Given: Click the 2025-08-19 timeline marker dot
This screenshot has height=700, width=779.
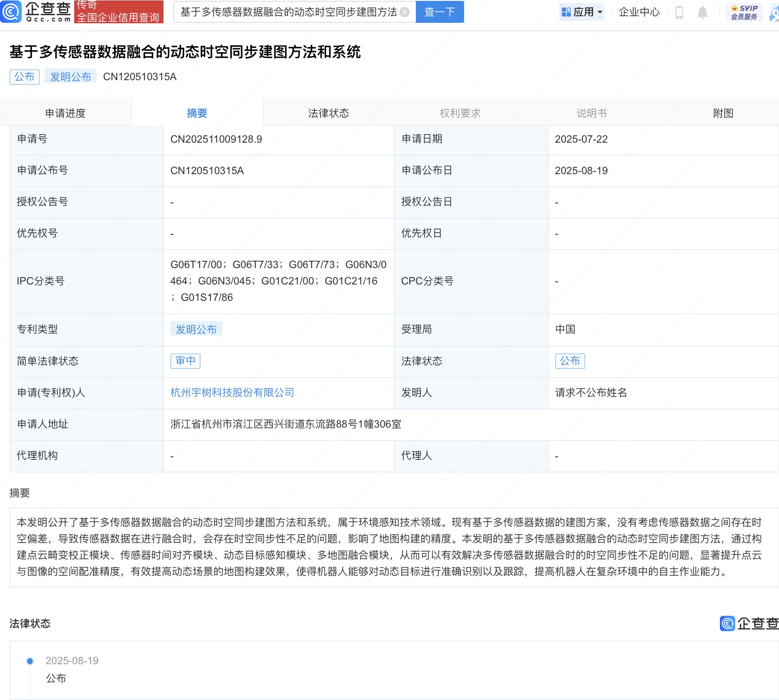Looking at the screenshot, I should click(x=30, y=660).
